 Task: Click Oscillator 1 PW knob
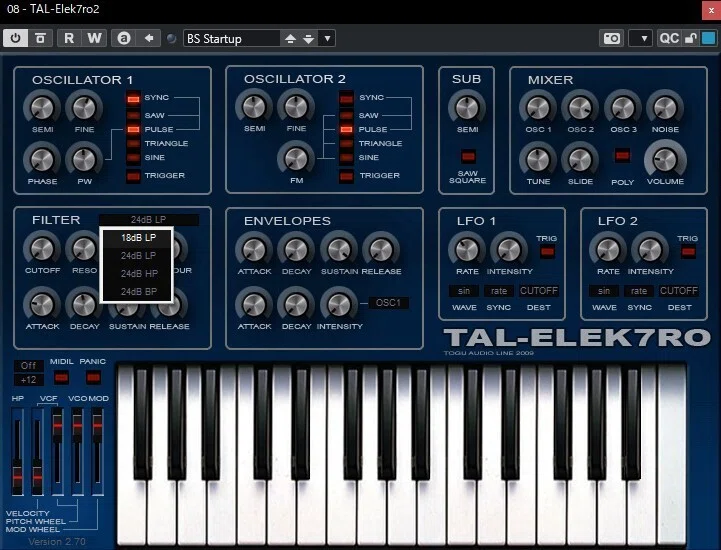(x=84, y=160)
